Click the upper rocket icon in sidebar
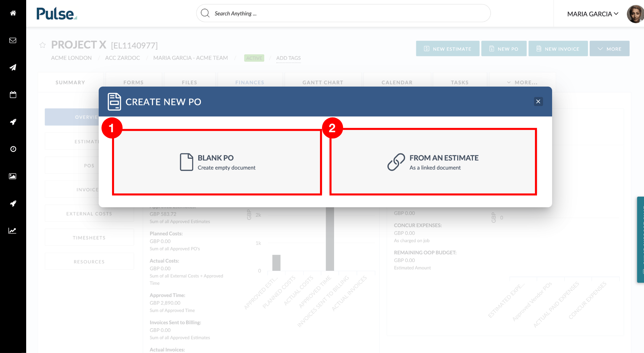 tap(13, 122)
